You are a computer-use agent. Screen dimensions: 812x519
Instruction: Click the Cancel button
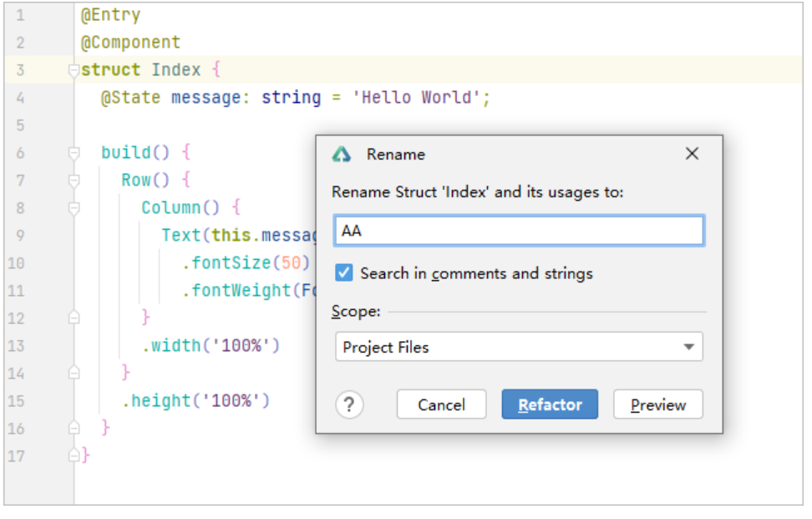pyautogui.click(x=441, y=405)
